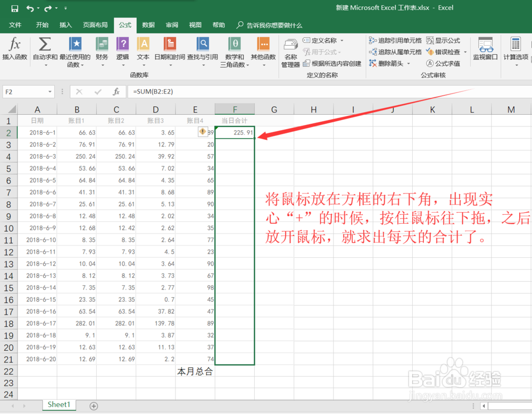
Task: Click Evaluate Formula (公式求值)
Action: [x=443, y=63]
